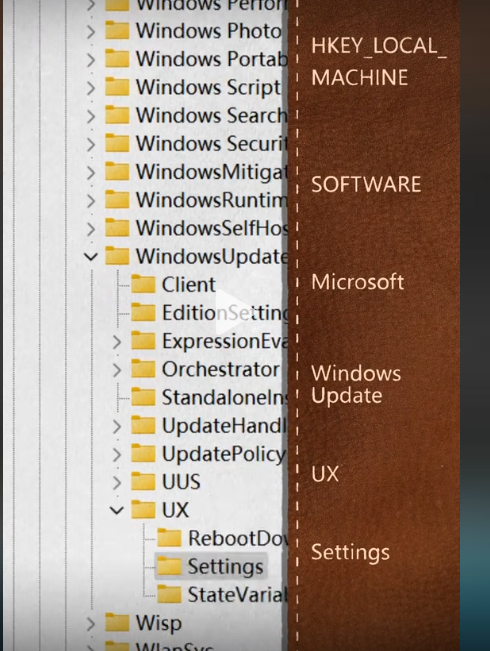Select the Client subkey name
The height and width of the screenshot is (651, 490).
[x=189, y=285]
